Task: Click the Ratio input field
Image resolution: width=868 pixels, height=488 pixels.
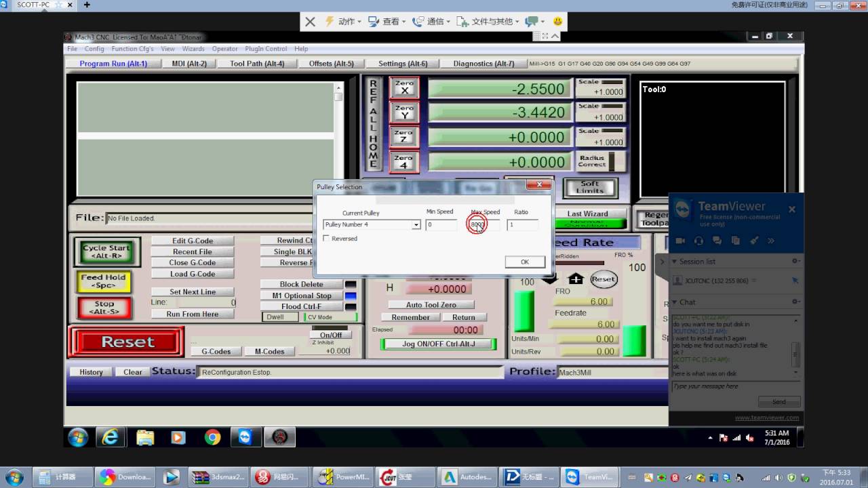Action: point(522,224)
